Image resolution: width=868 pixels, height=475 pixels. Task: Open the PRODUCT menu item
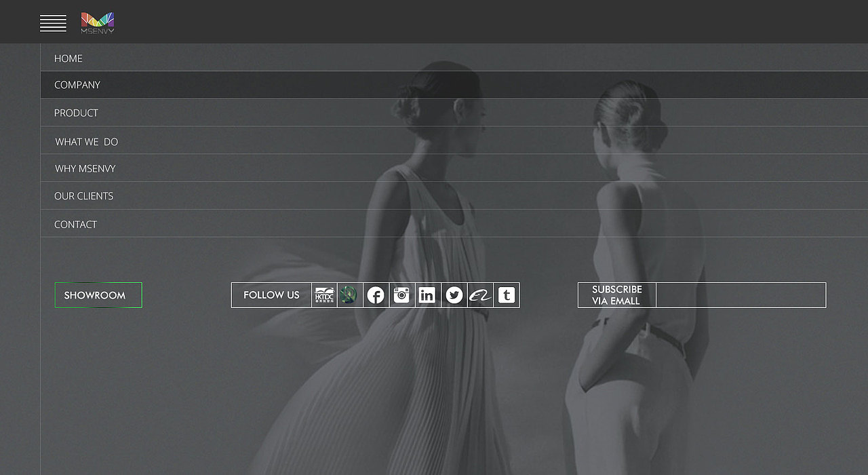[x=454, y=113]
